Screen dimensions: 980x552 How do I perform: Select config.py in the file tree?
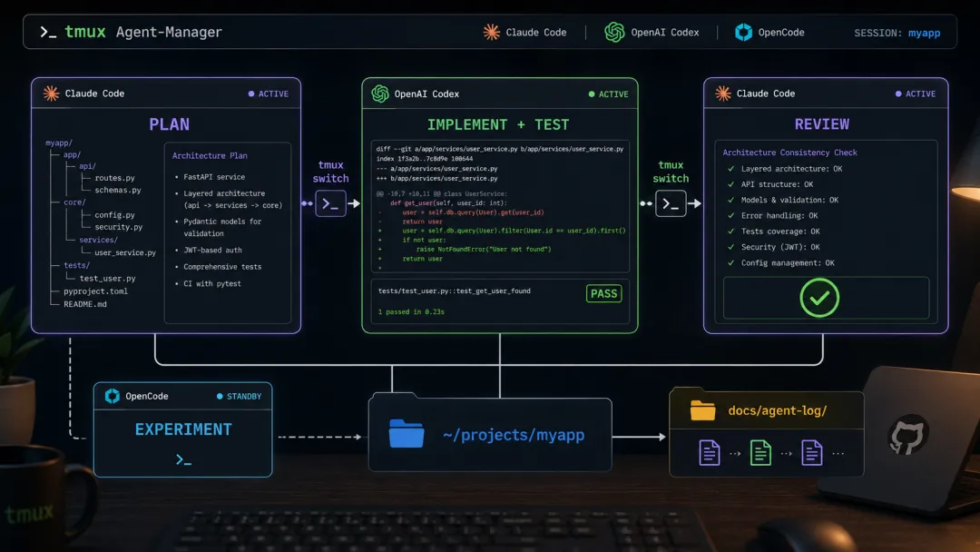point(115,215)
